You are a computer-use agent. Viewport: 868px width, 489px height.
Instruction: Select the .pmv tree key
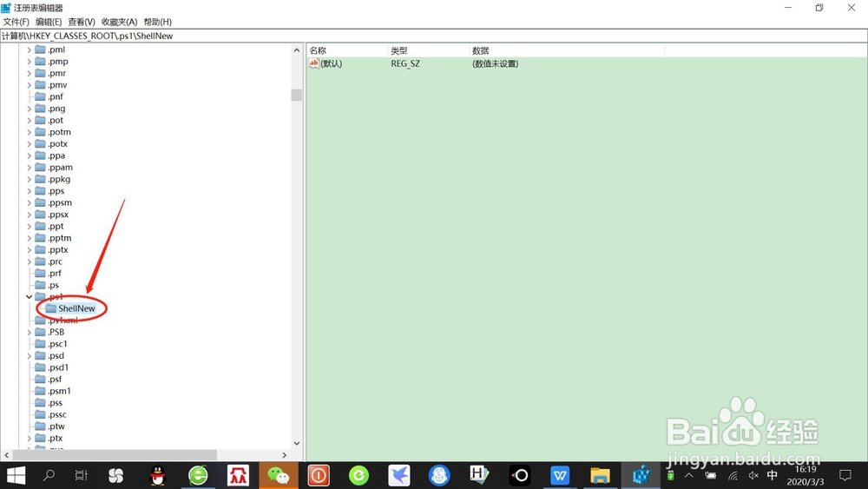point(57,85)
